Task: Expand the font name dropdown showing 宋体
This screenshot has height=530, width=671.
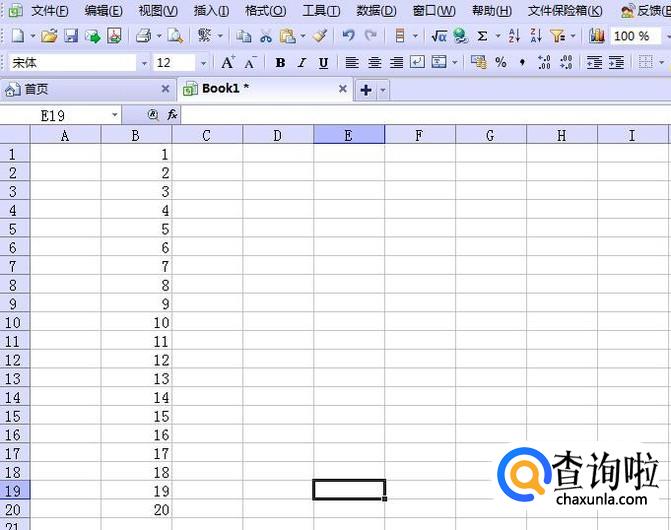Action: pyautogui.click(x=143, y=62)
